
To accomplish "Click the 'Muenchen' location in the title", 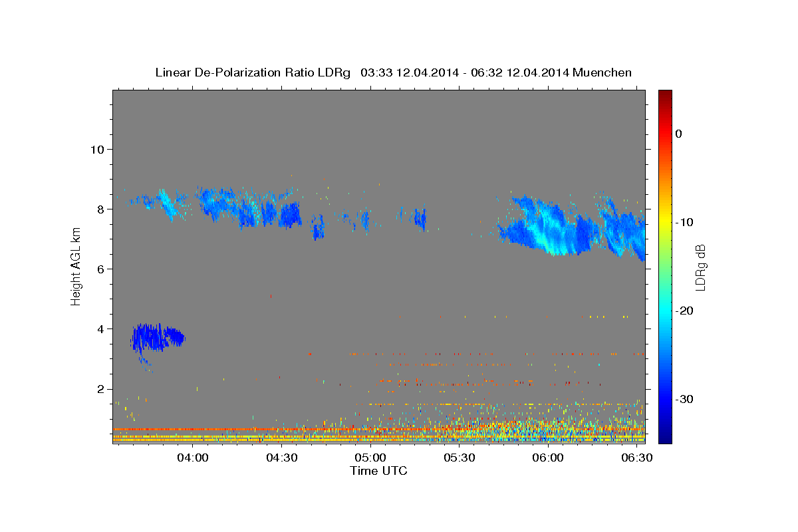I will (602, 72).
